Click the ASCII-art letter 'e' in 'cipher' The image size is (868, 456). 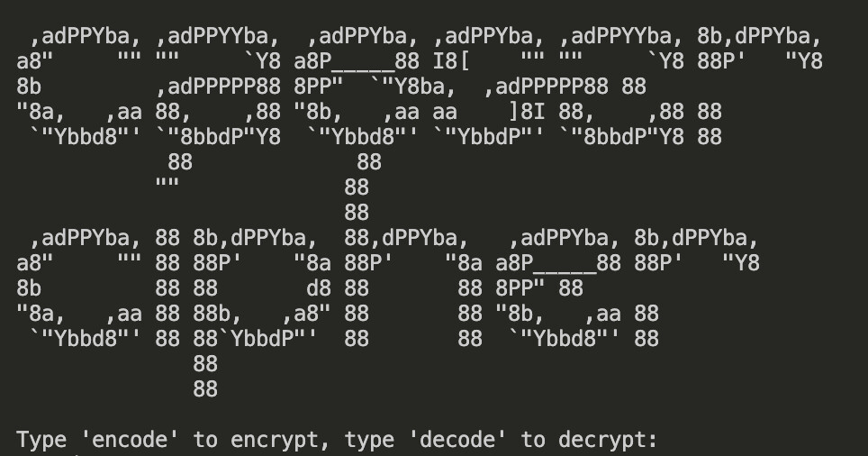click(558, 288)
